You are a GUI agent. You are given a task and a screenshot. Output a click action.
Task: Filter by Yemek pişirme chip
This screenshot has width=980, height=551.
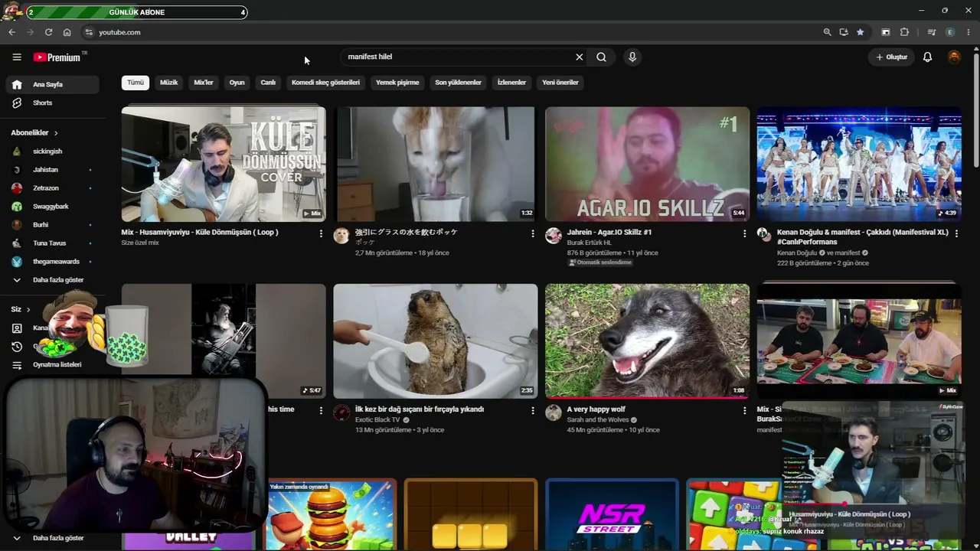[397, 82]
